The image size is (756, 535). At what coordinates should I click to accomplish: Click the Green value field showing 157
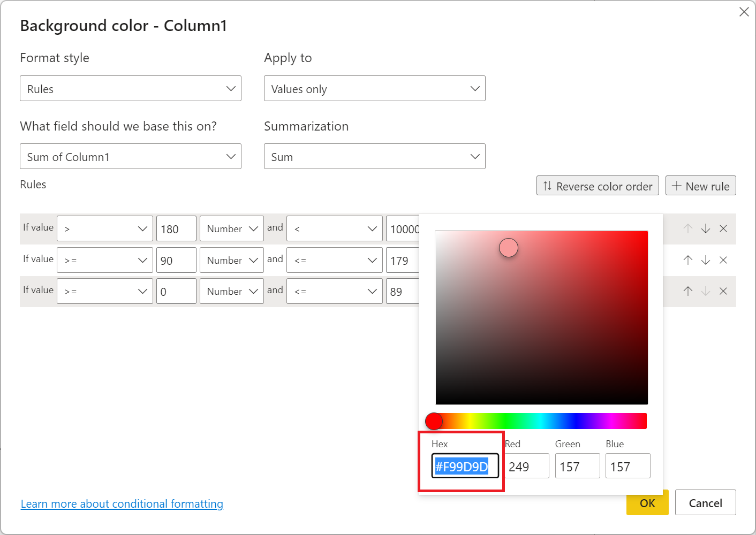(x=578, y=465)
